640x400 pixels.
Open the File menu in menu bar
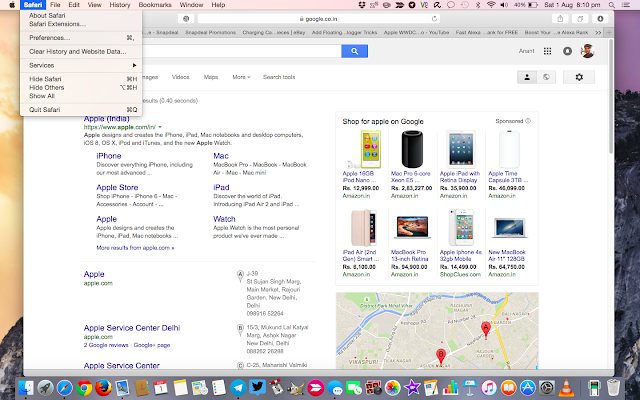point(55,5)
